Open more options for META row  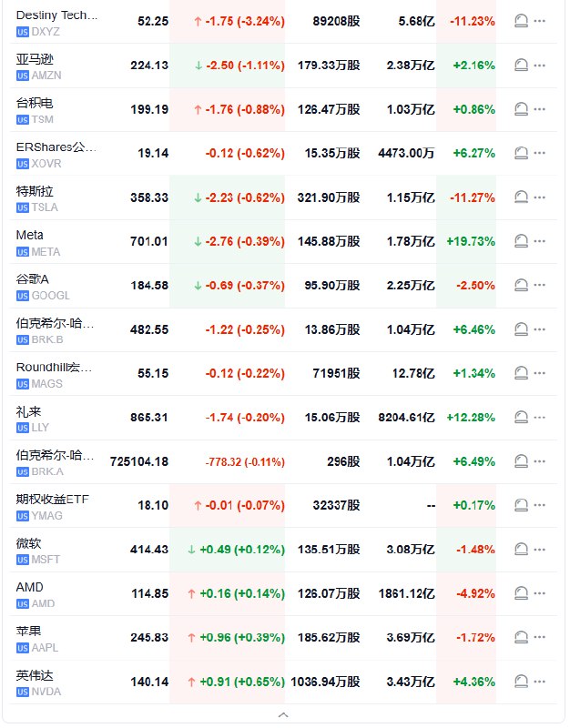(x=539, y=241)
